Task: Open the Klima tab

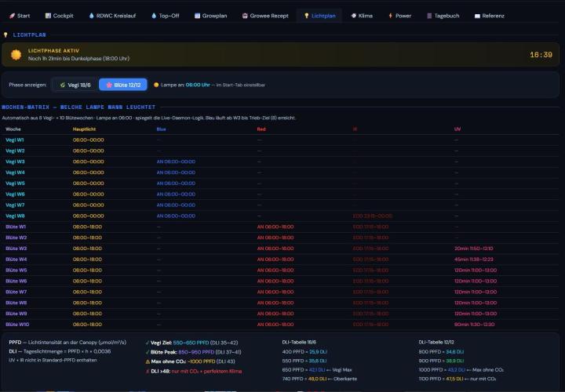Action: (362, 16)
